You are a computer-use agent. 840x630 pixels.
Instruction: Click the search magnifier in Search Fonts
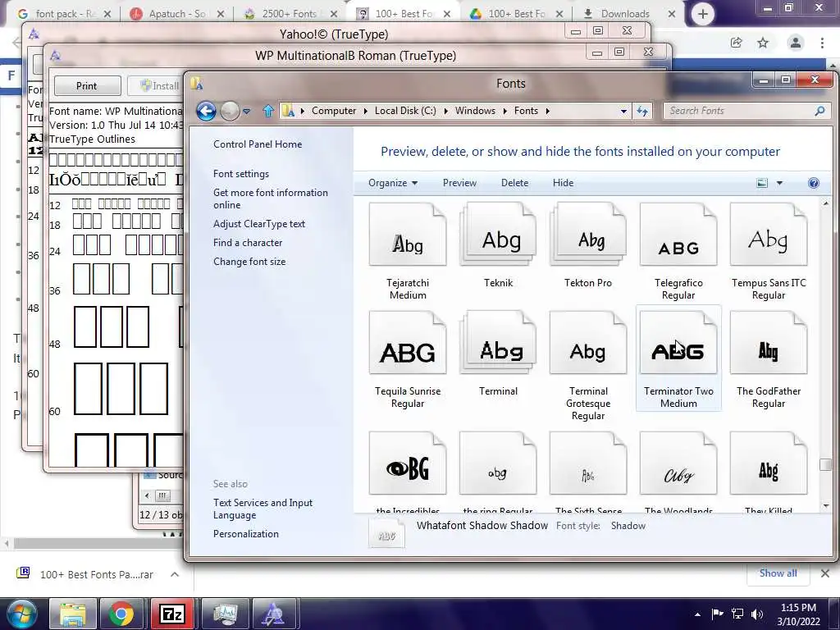point(819,111)
